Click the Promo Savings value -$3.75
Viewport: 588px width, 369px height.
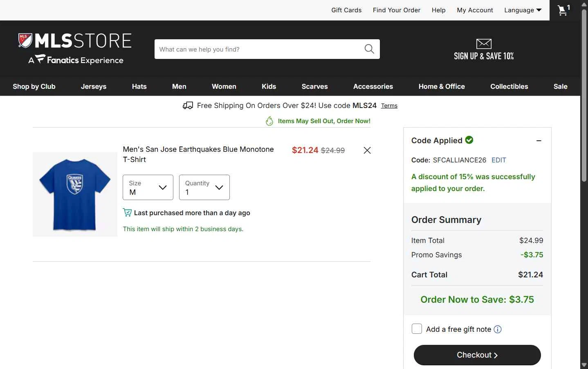[x=532, y=254]
